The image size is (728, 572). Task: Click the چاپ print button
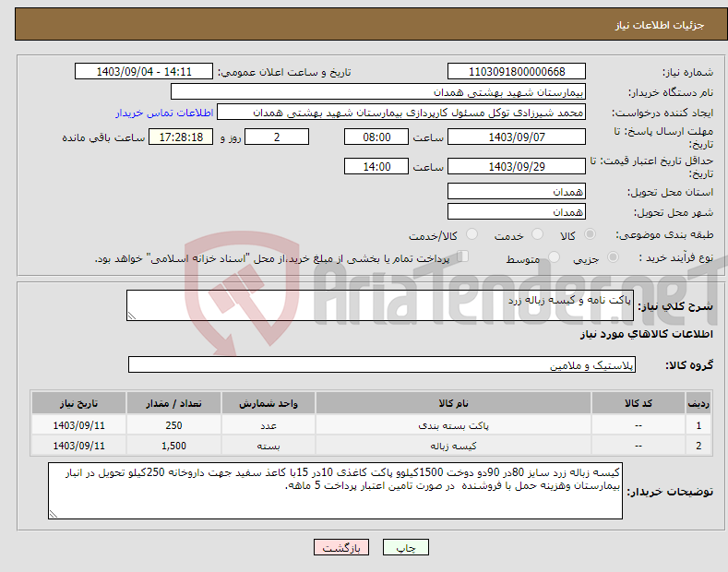coord(405,548)
